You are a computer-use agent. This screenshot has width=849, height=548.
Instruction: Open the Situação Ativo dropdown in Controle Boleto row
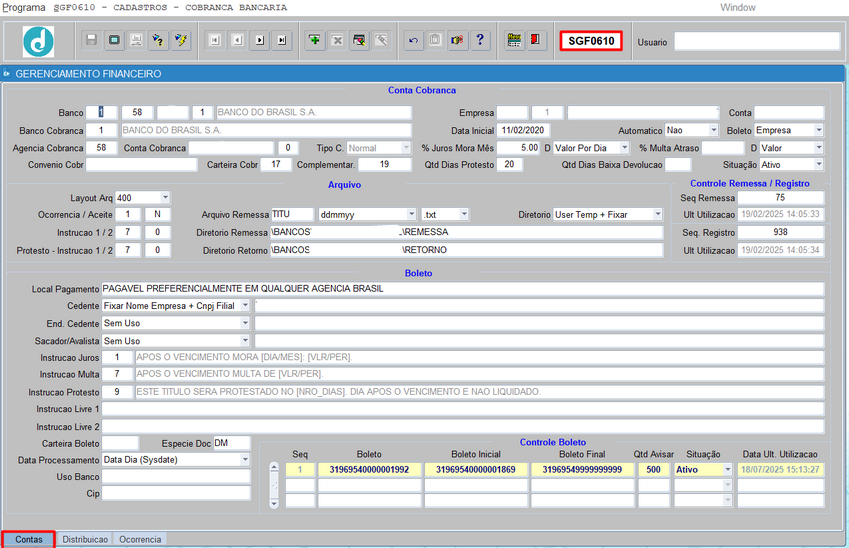coord(728,470)
